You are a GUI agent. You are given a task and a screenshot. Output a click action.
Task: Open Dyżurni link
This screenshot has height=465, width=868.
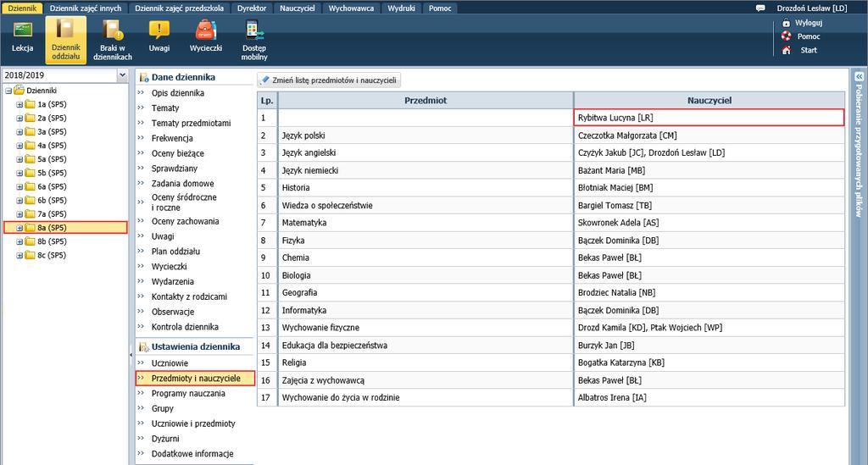tap(165, 439)
